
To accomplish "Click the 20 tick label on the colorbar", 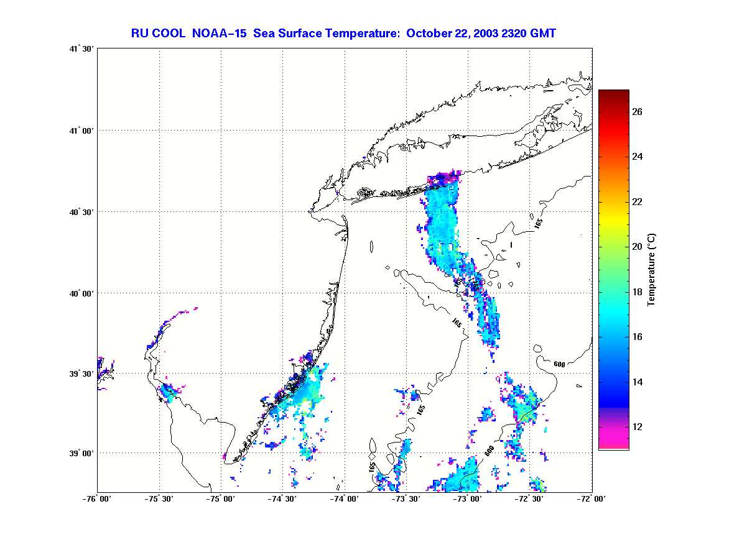I will (x=638, y=247).
